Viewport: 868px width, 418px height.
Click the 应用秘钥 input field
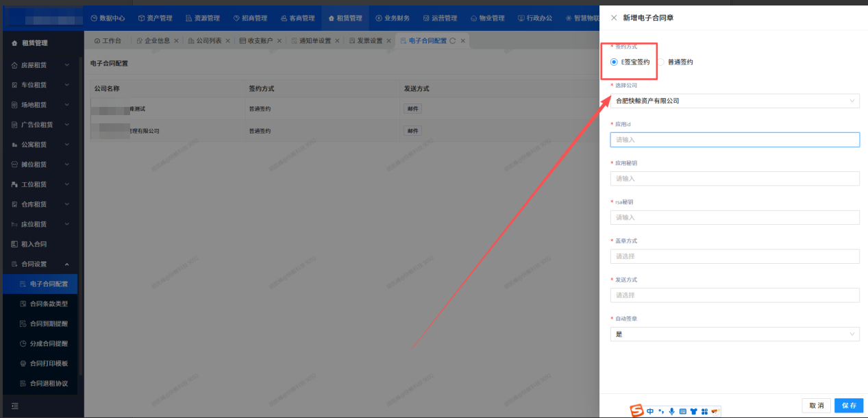[734, 178]
